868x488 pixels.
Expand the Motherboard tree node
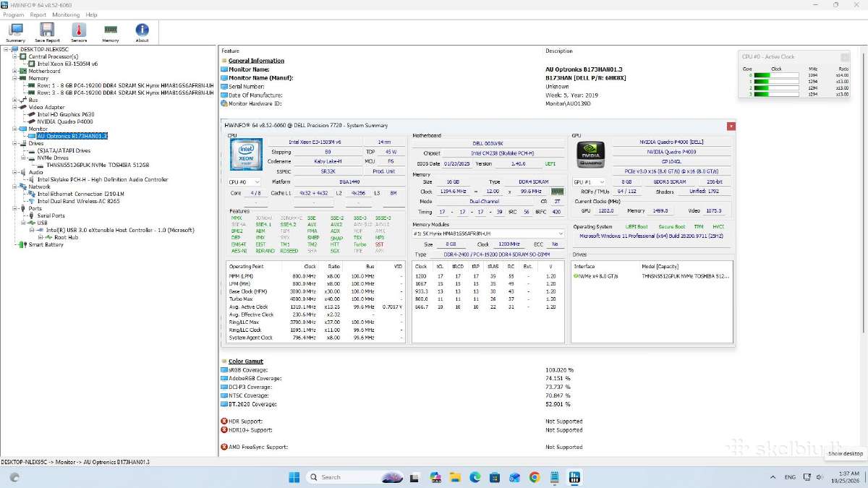15,71
